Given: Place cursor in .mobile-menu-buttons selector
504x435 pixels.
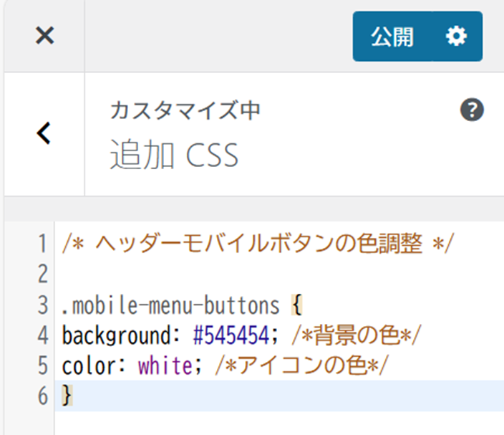Looking at the screenshot, I should point(170,305).
